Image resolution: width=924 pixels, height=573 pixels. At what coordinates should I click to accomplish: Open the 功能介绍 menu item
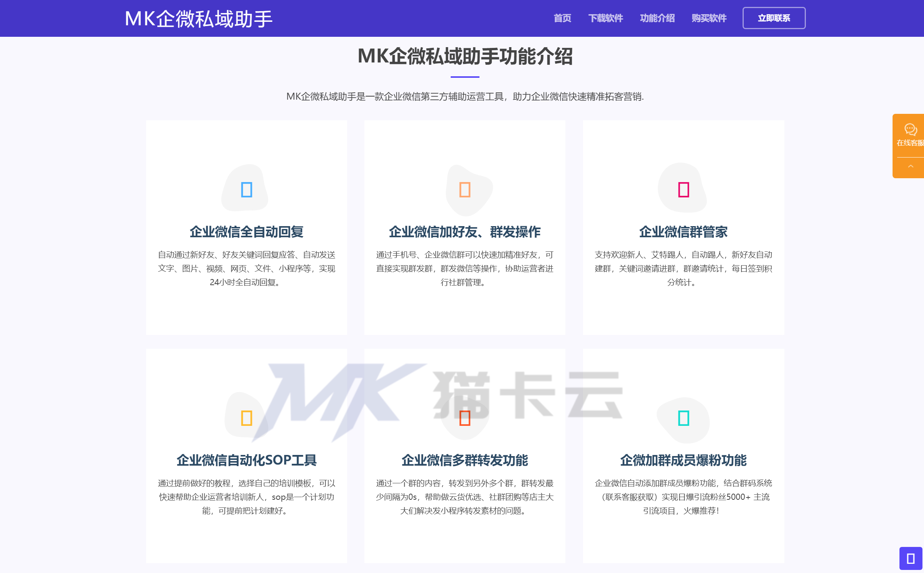[x=657, y=18]
